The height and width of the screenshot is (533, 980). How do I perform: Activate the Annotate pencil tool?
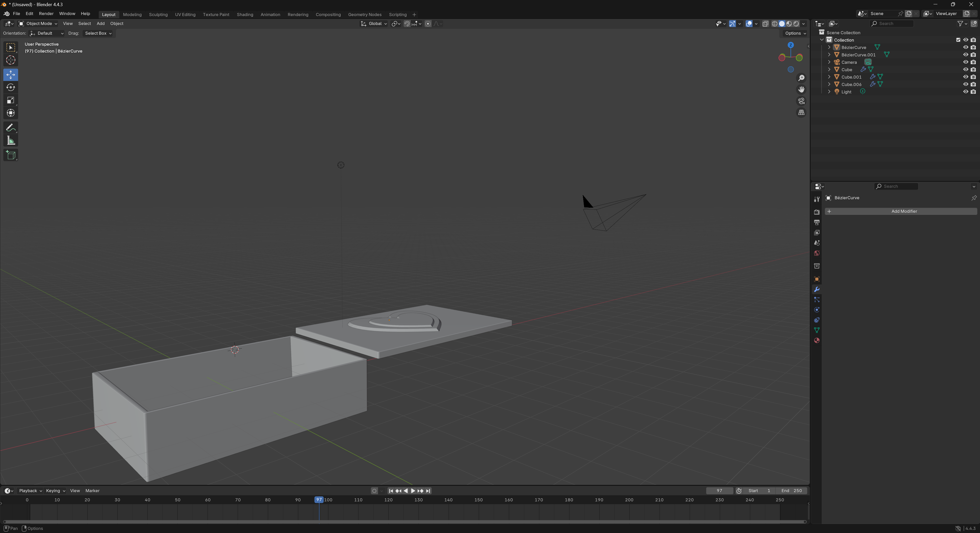(11, 128)
